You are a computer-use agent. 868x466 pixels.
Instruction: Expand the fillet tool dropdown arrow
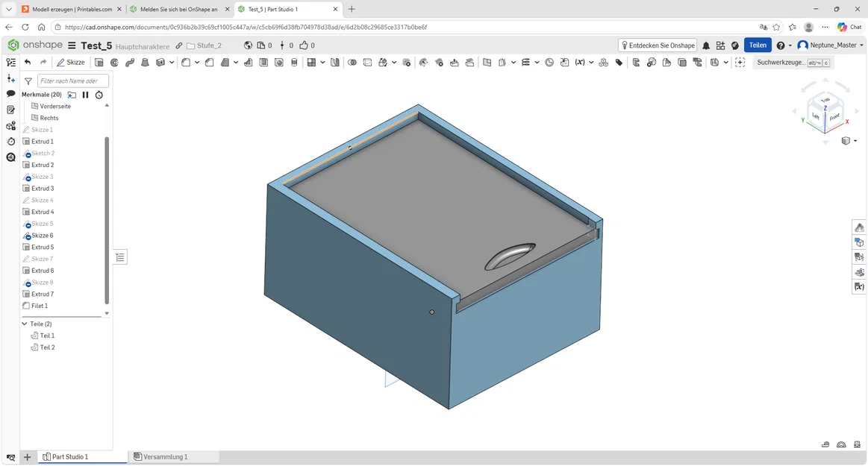(x=197, y=63)
